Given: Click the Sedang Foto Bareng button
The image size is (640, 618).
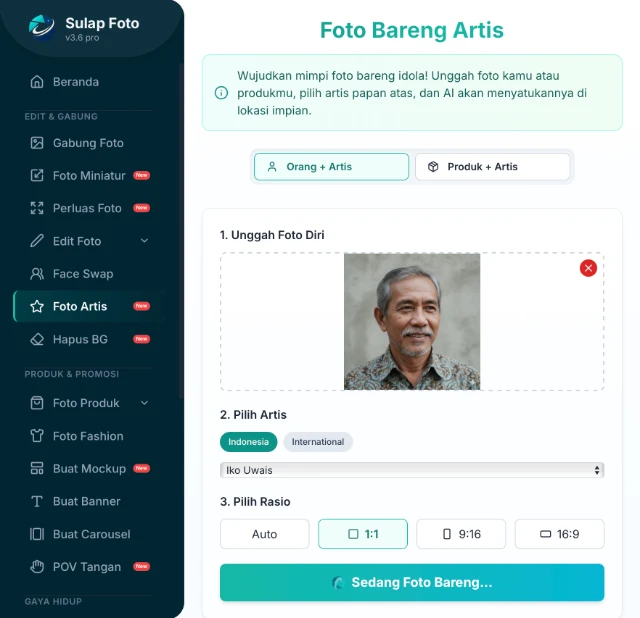Looking at the screenshot, I should point(412,582).
